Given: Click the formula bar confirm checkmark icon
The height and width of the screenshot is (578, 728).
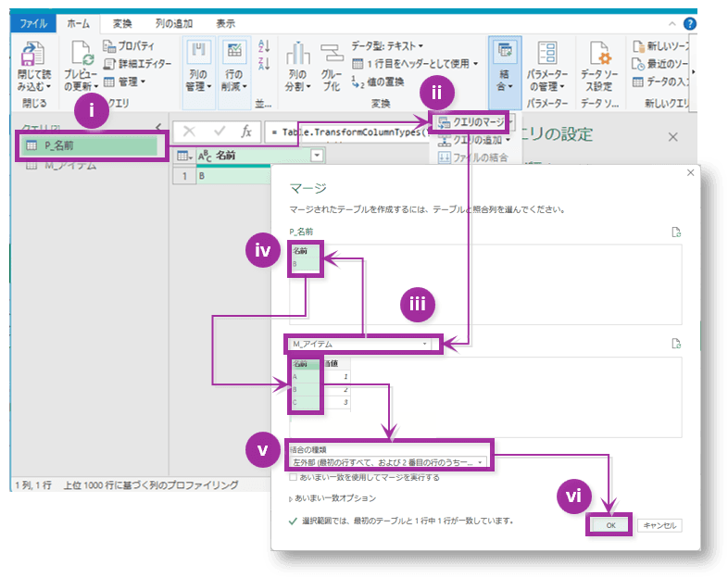Looking at the screenshot, I should click(x=220, y=132).
